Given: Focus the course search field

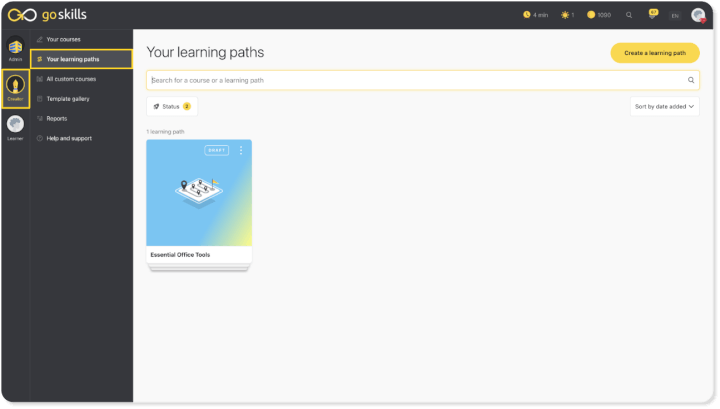Looking at the screenshot, I should [423, 80].
